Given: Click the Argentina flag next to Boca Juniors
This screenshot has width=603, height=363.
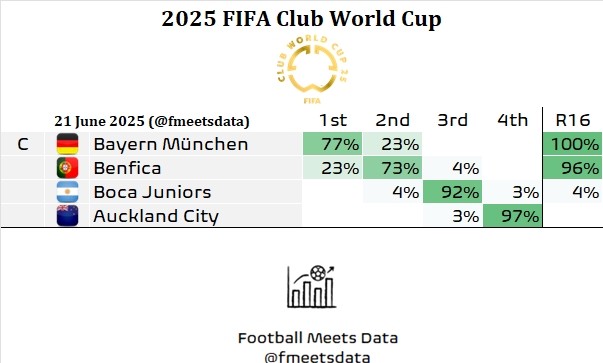Looking at the screenshot, I should click(67, 191).
